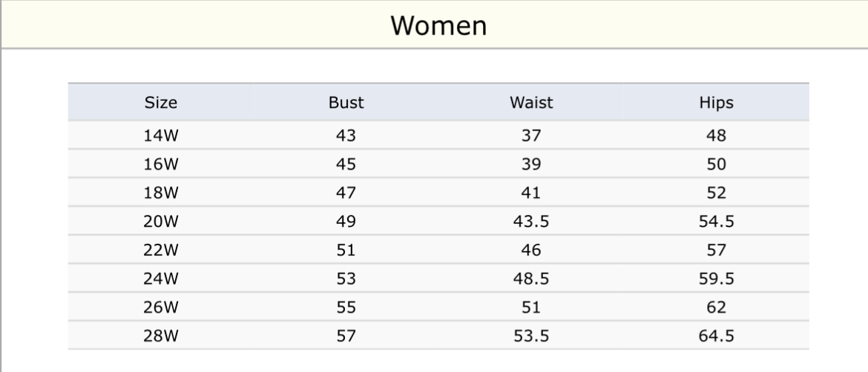Image resolution: width=868 pixels, height=372 pixels.
Task: Select the 18W size row label
Action: [161, 193]
